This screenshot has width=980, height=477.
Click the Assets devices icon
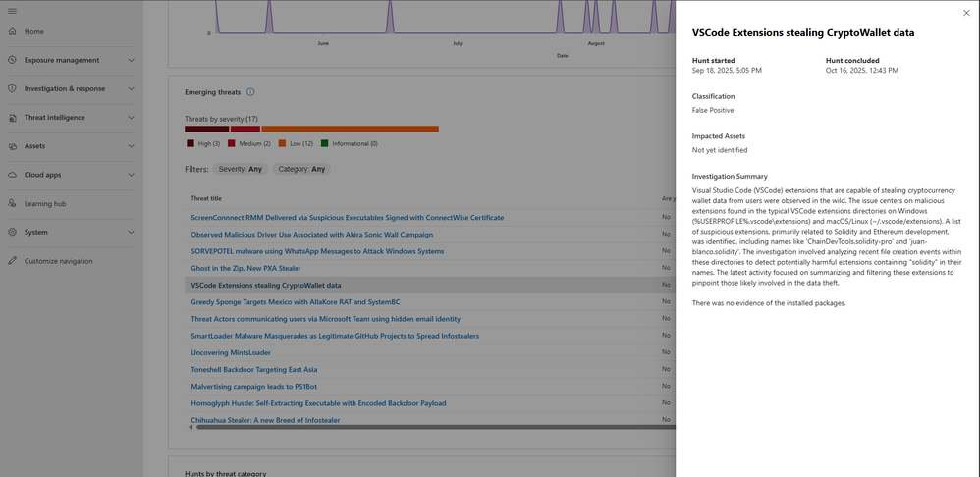[x=13, y=146]
